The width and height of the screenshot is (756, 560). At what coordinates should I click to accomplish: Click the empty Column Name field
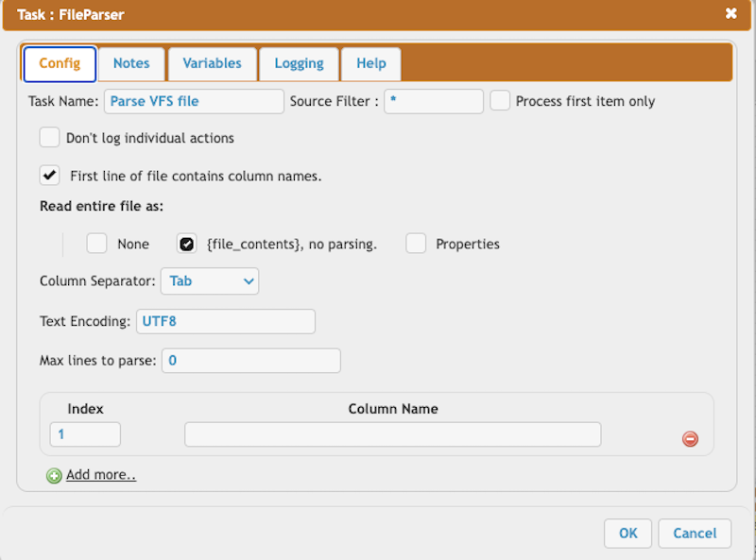393,434
